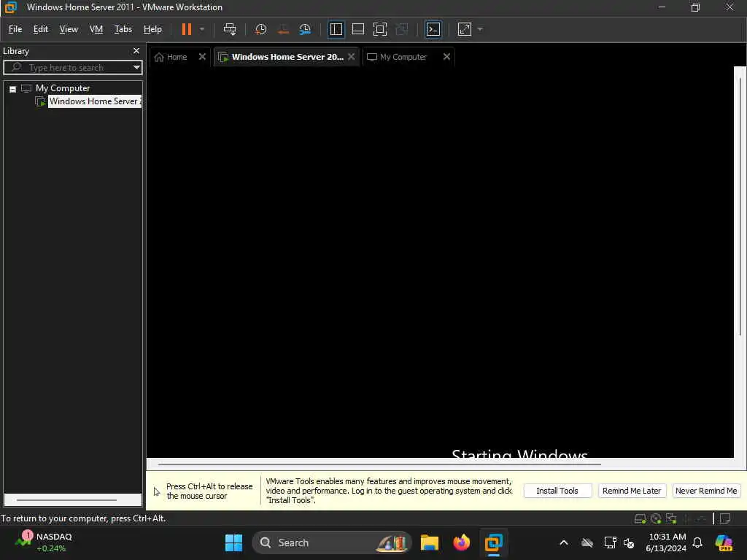Show hidden system tray icons chevron
The height and width of the screenshot is (560, 747).
click(564, 542)
